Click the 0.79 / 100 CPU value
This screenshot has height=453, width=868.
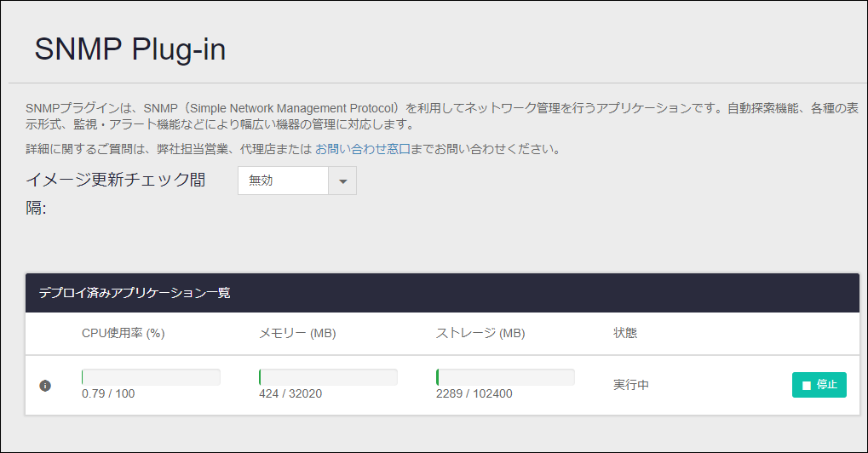tap(108, 393)
